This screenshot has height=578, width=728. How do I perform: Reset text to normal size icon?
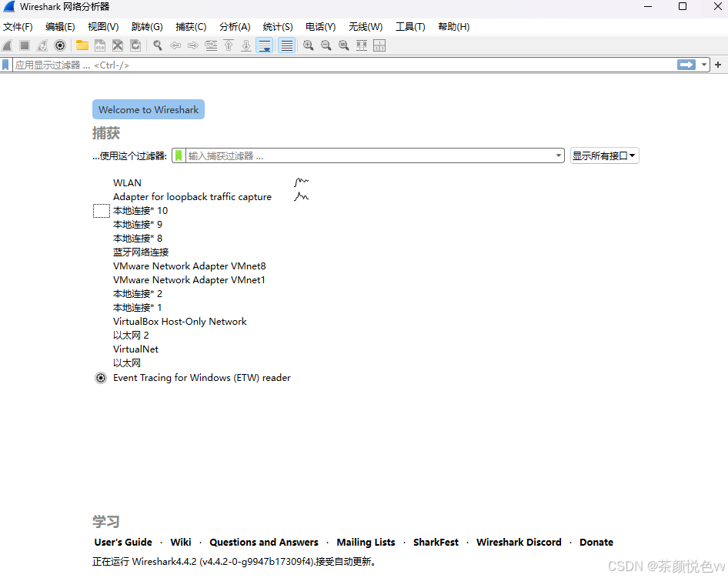(x=343, y=45)
